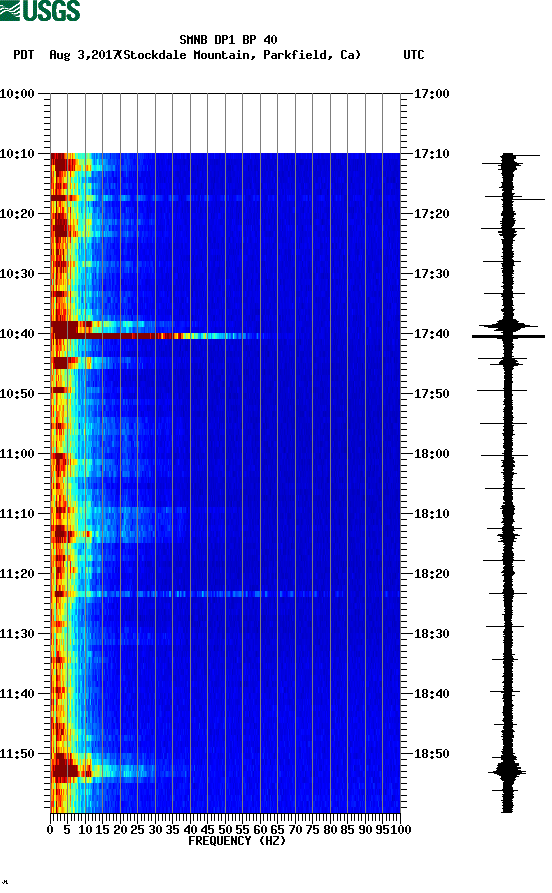552x893 pixels.
Task: Click the 17:20 UTC time label
Action: [431, 214]
